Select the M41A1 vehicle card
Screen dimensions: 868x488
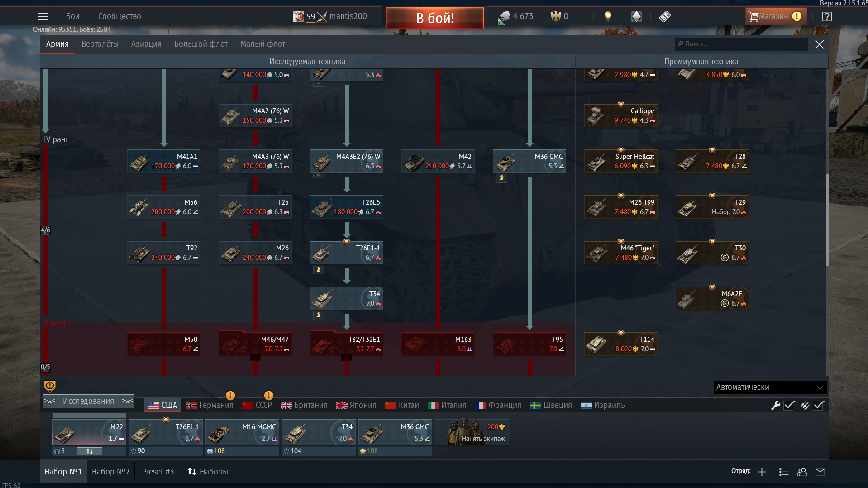pyautogui.click(x=163, y=161)
